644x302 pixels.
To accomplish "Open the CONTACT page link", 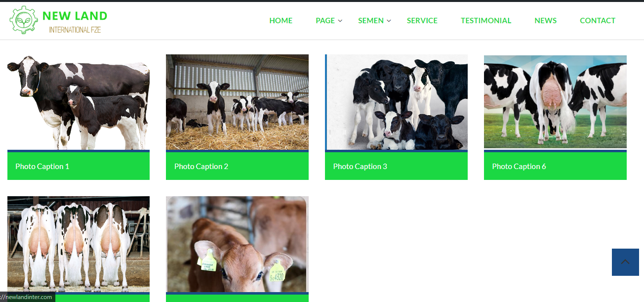I will (x=598, y=21).
